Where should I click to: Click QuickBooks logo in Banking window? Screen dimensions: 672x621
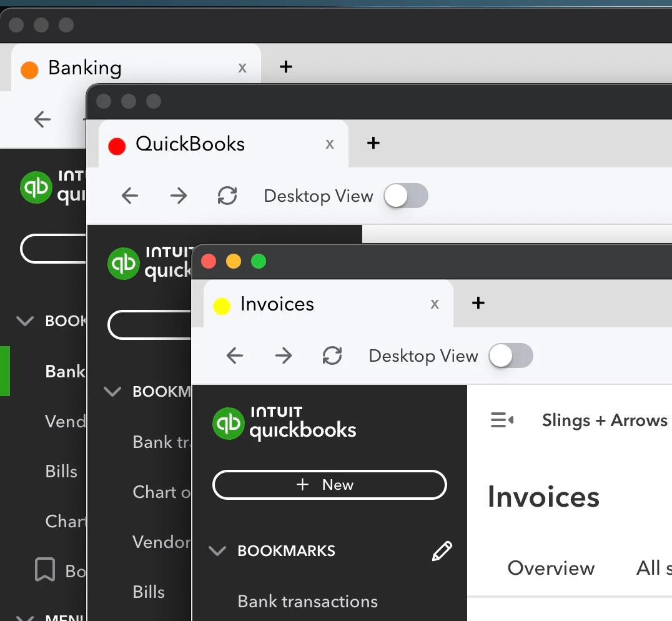pyautogui.click(x=52, y=187)
